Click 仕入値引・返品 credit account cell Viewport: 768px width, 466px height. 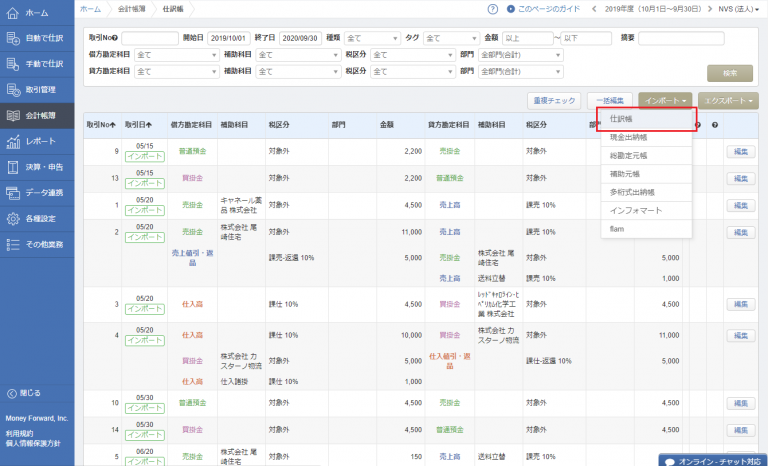pyautogui.click(x=450, y=361)
